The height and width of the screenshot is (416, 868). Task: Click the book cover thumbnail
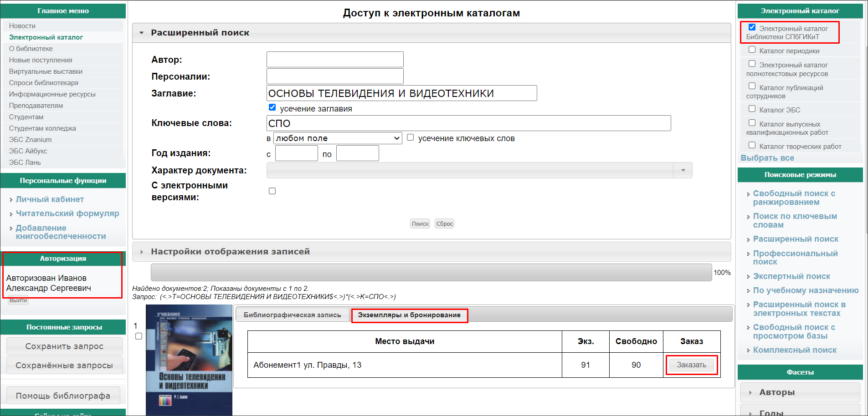click(x=189, y=360)
